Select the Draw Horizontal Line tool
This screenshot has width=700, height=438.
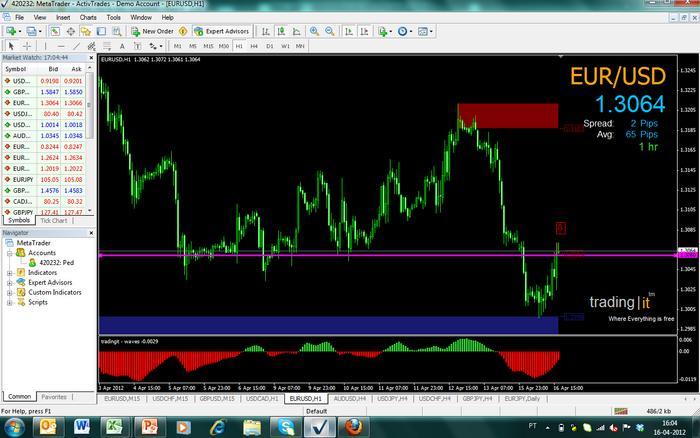[x=61, y=46]
